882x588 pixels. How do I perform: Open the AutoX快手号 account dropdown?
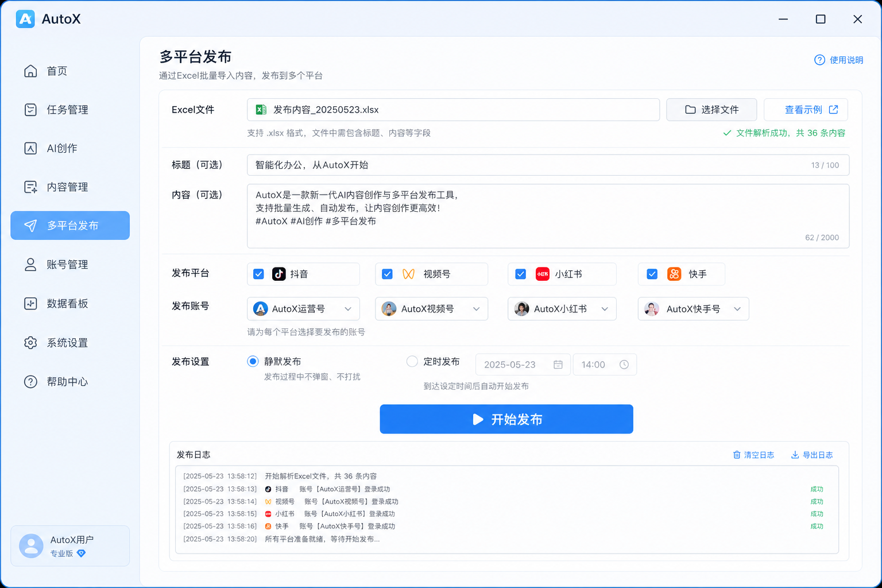693,309
